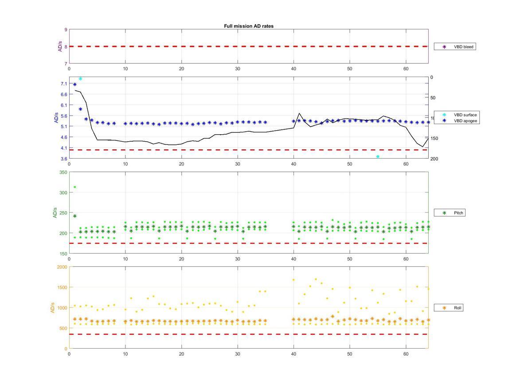Click y-axis tick label 9 on top plot
This screenshot has height=392, width=532.
[66, 30]
